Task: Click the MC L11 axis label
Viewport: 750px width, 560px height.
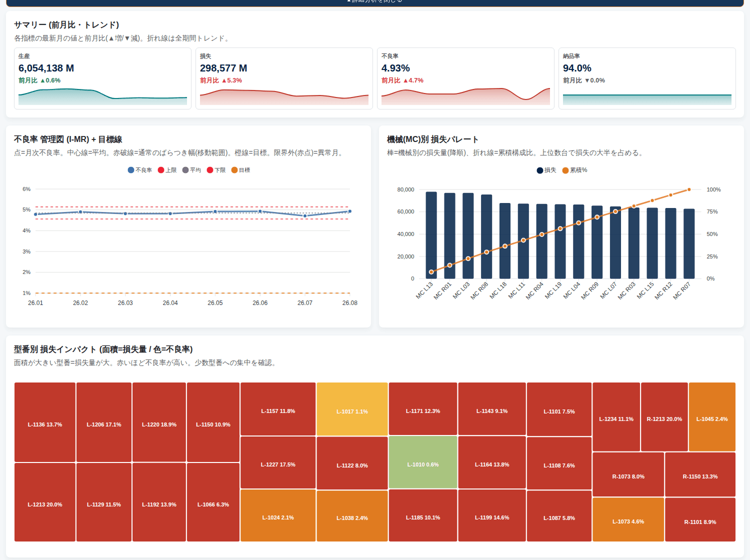Action: [x=516, y=290]
